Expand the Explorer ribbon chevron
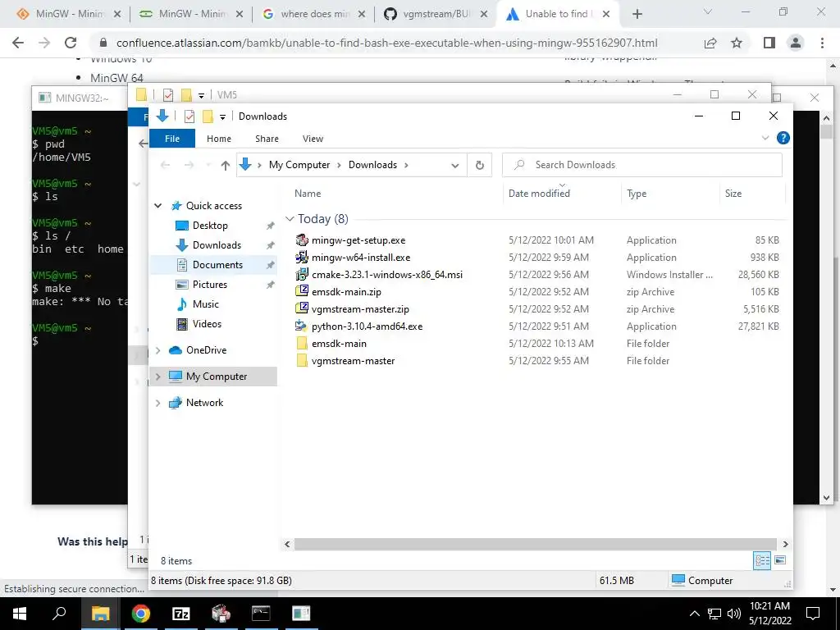The width and height of the screenshot is (840, 630). [765, 138]
